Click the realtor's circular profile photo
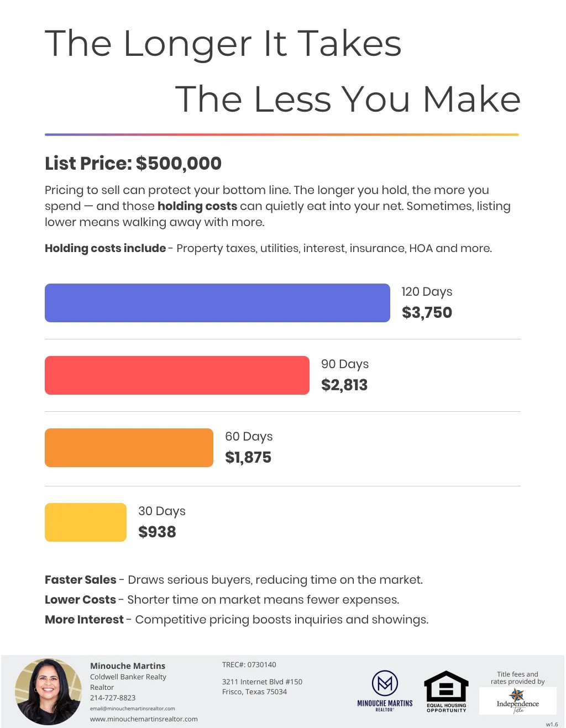Image resolution: width=566 pixels, height=728 pixels. tap(48, 692)
